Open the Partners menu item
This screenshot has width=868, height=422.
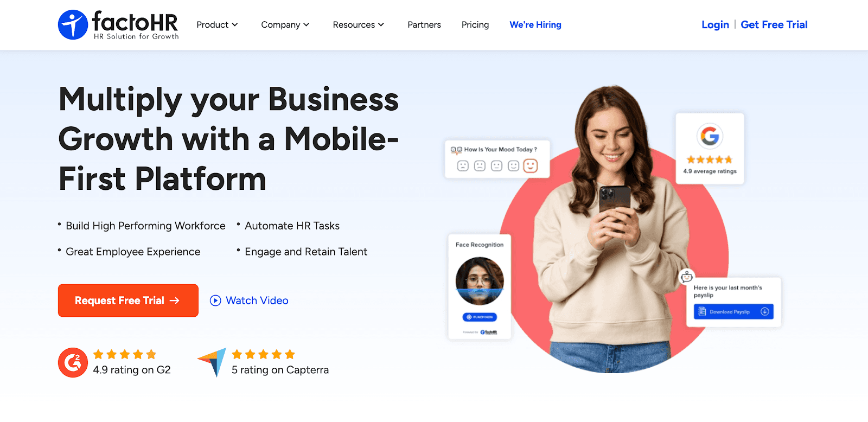point(424,25)
